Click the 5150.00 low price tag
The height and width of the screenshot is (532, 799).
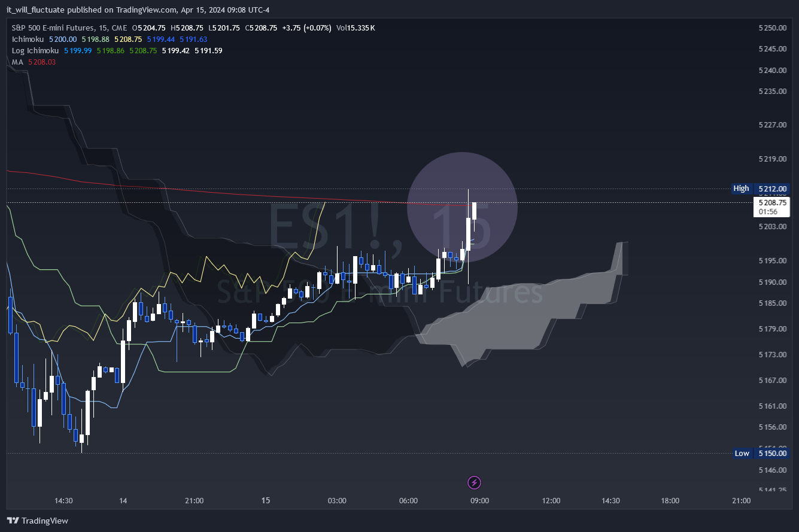(771, 453)
